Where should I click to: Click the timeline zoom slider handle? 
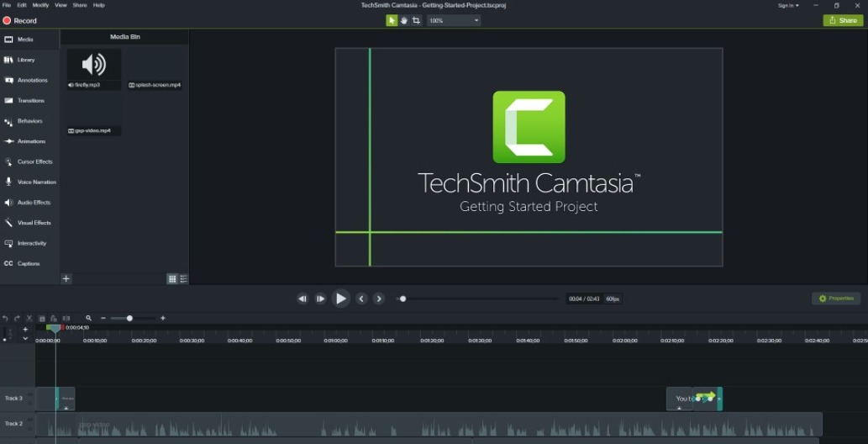(129, 319)
